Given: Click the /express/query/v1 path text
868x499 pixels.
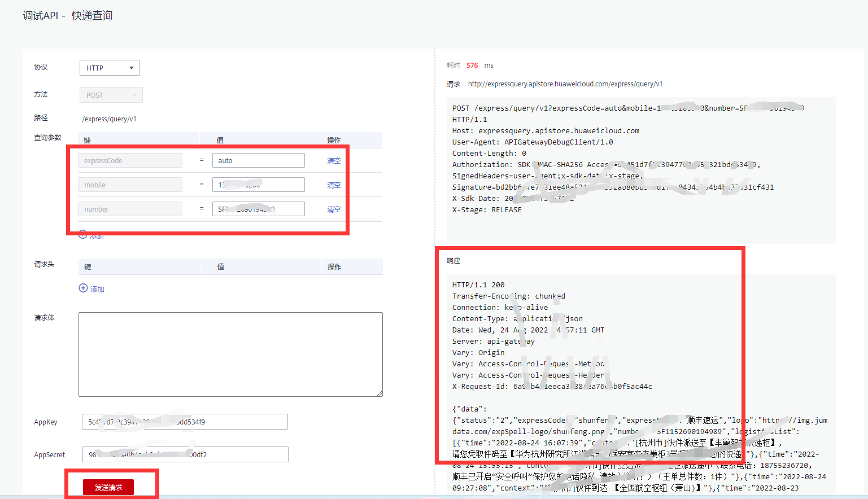Looking at the screenshot, I should point(110,119).
